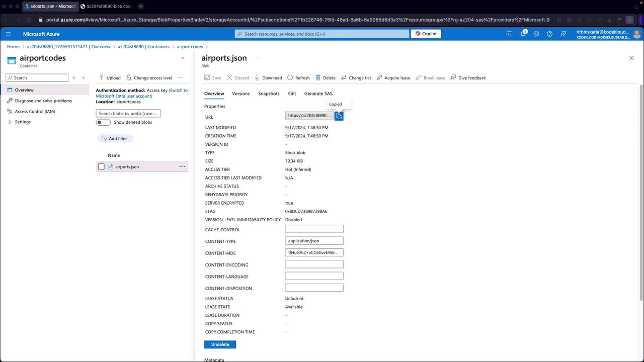Image resolution: width=644 pixels, height=362 pixels.
Task: Click the top bar feedback icon
Action: pyautogui.click(x=563, y=34)
